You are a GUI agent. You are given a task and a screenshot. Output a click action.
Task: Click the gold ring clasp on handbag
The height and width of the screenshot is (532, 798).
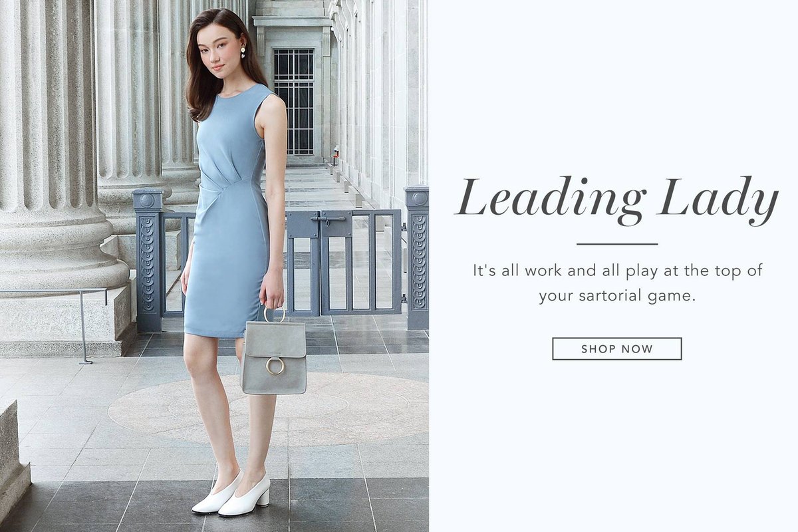coord(275,366)
